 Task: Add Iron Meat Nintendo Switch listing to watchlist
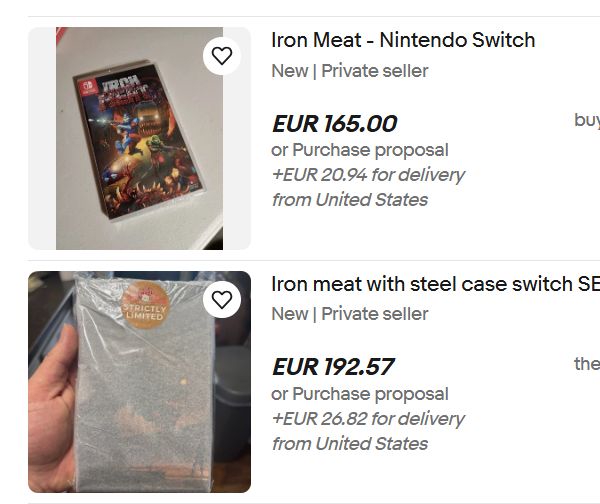click(x=222, y=56)
